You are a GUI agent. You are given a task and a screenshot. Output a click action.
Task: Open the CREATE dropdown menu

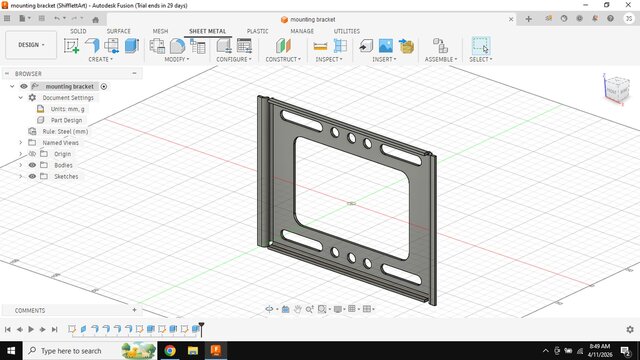point(100,59)
